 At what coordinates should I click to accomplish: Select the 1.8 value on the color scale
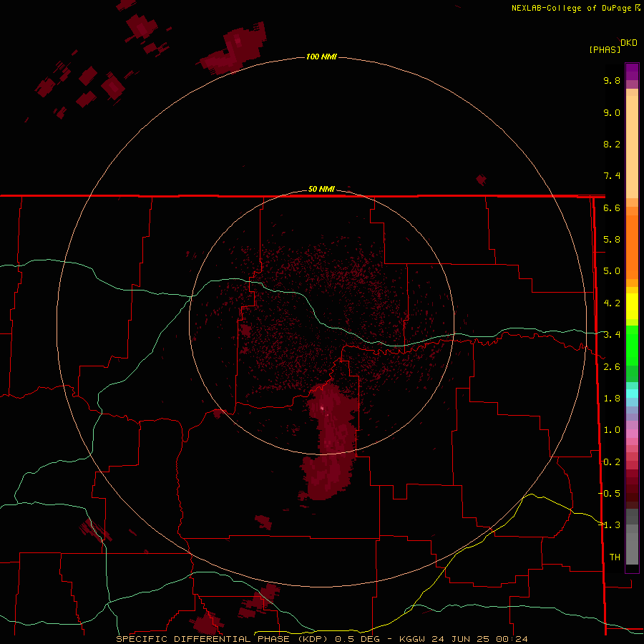(x=612, y=399)
